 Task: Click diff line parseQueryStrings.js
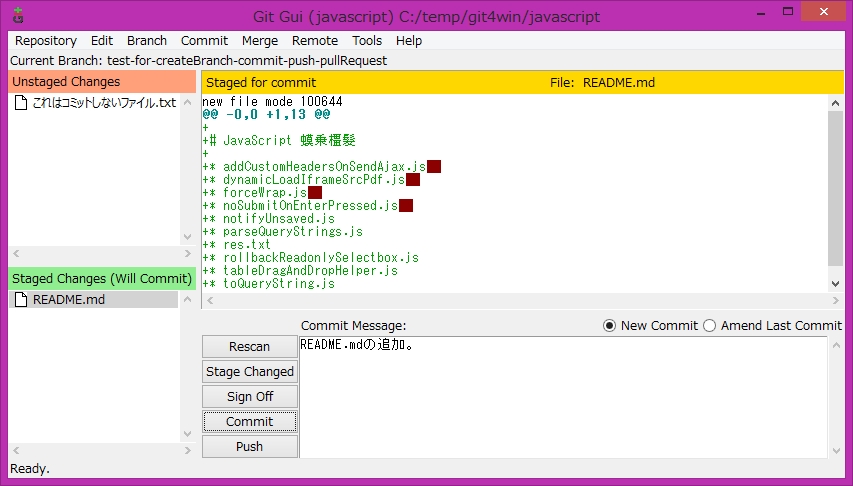coord(282,232)
